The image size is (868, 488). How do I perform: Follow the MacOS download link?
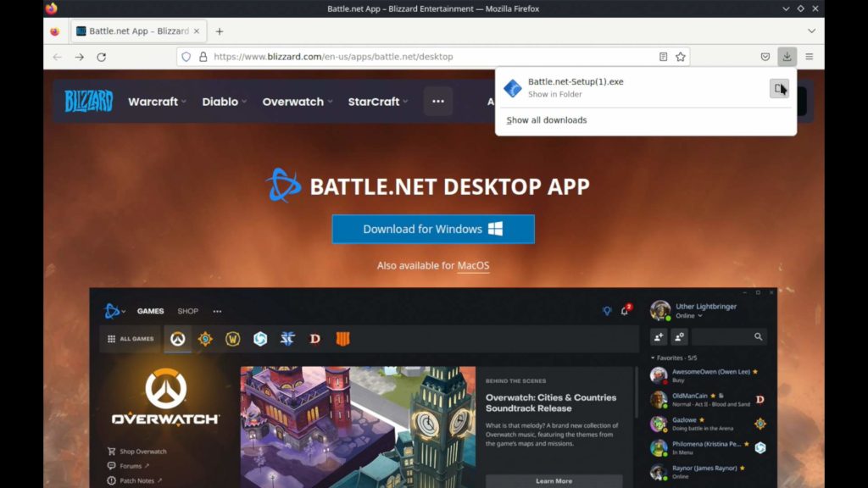[x=473, y=265]
